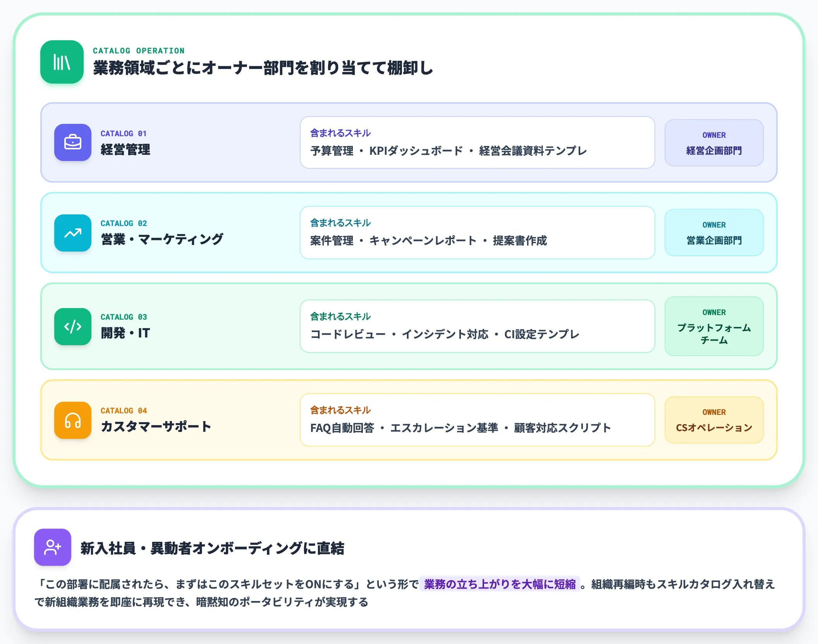The width and height of the screenshot is (818, 644).
Task: Click the heading 新入社員・異動者オンボーディングに直結
Action: (212, 548)
